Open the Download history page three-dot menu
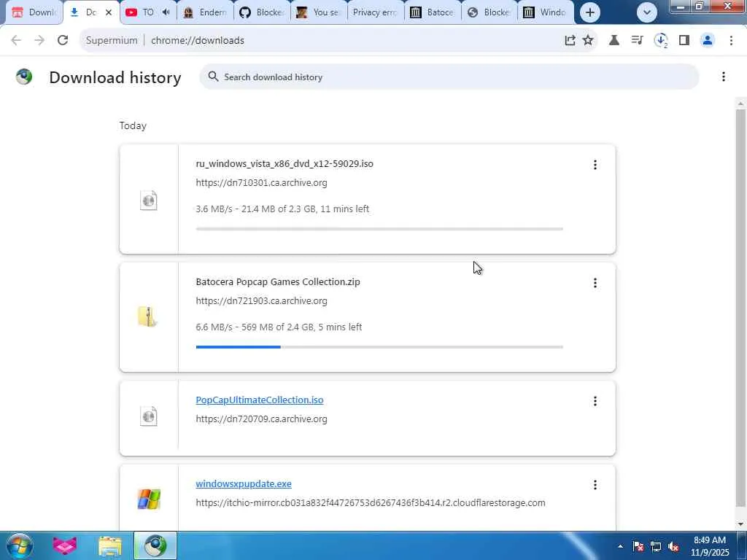Image resolution: width=747 pixels, height=560 pixels. (x=723, y=77)
